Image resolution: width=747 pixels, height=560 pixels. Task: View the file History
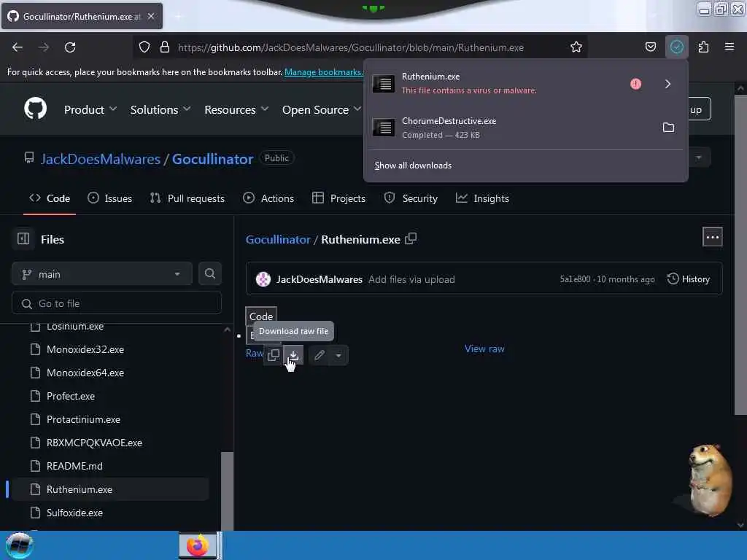pos(689,279)
